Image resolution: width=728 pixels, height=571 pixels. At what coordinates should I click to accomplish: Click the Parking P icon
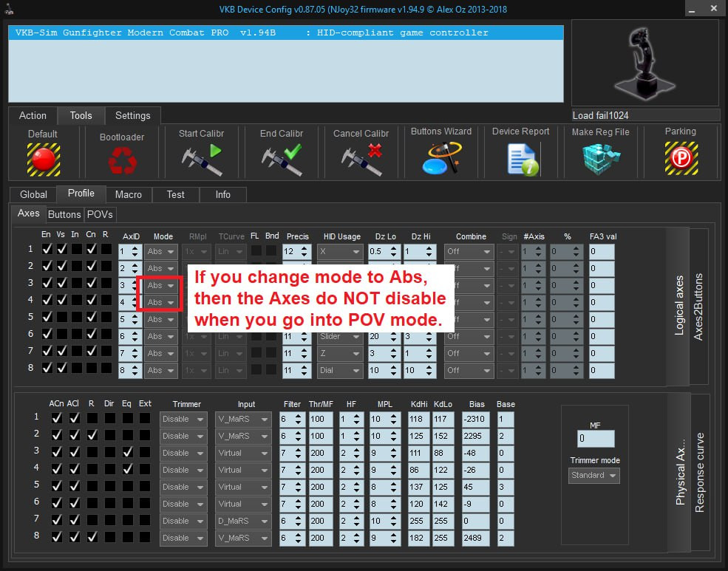[x=681, y=158]
